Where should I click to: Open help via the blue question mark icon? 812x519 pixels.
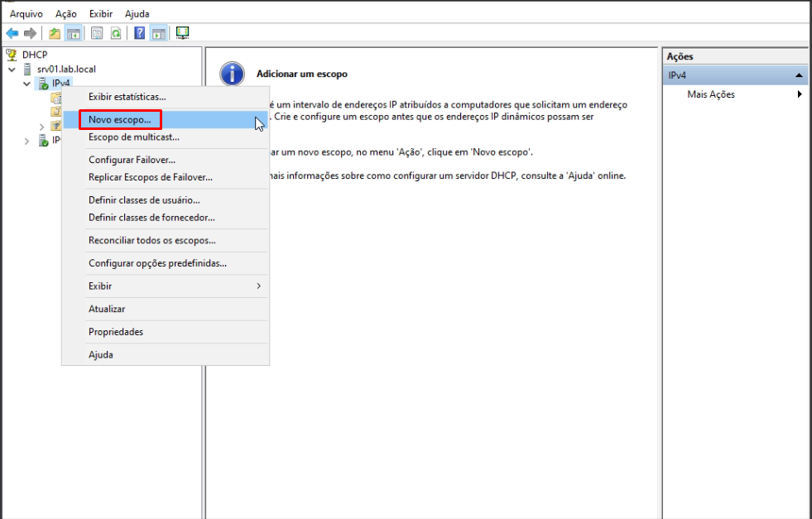point(140,33)
